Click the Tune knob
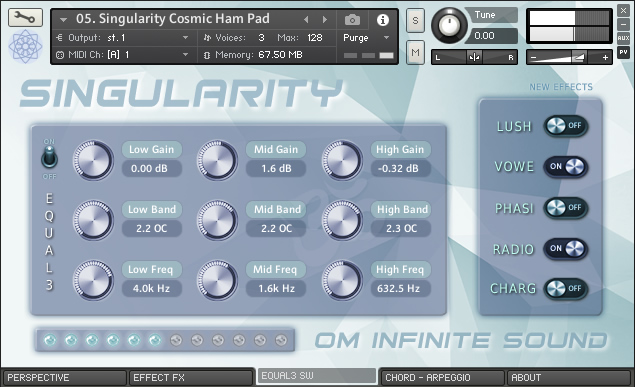Screen dimensions: 635x387 pos(449,25)
